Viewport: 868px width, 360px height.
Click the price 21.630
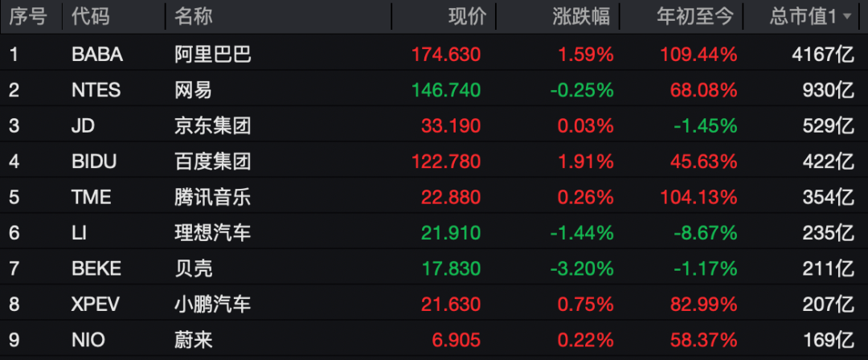coord(451,304)
